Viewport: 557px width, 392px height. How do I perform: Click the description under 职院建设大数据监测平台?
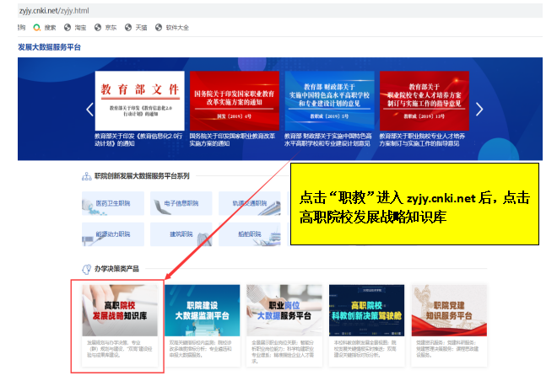tap(201, 349)
